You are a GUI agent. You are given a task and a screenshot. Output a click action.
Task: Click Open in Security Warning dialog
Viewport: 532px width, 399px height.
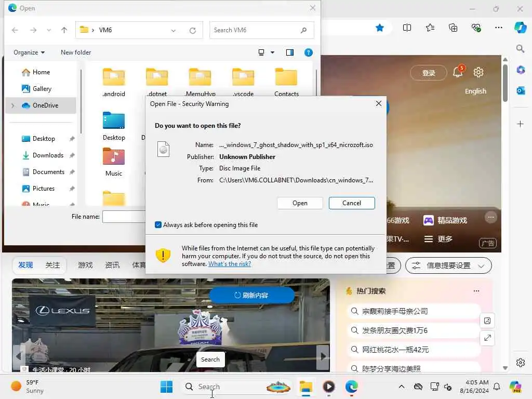300,203
